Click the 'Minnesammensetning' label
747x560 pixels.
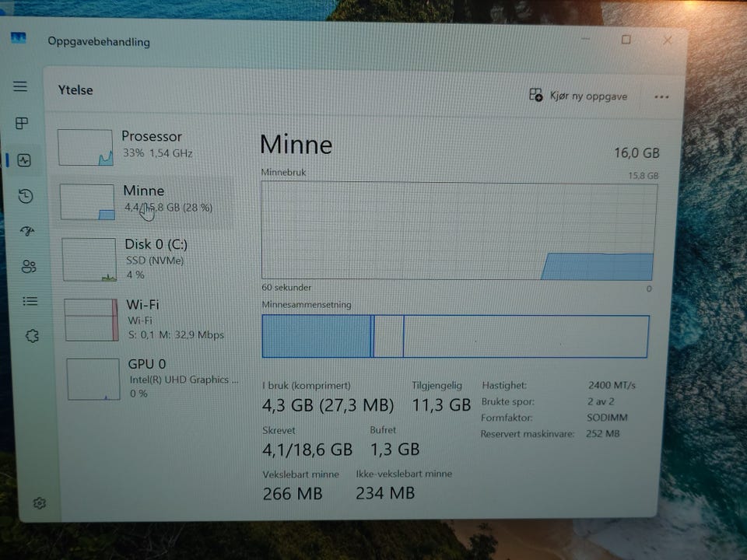pyautogui.click(x=307, y=304)
